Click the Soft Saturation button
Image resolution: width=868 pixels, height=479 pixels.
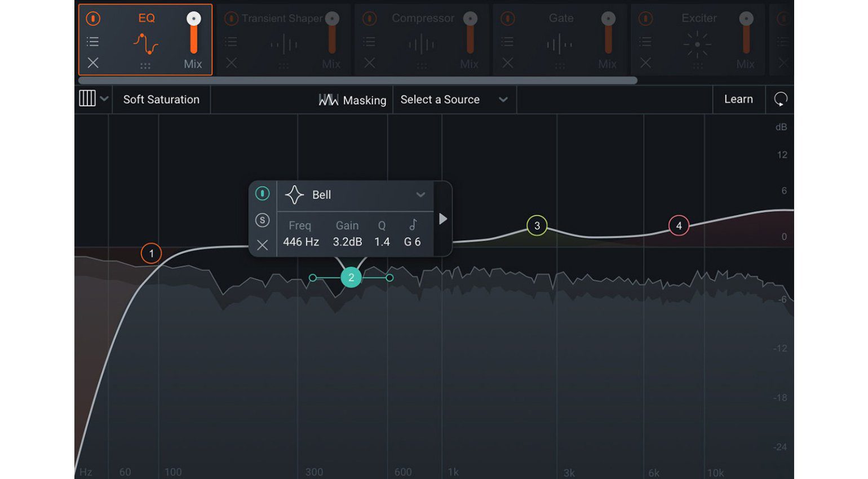coord(161,100)
